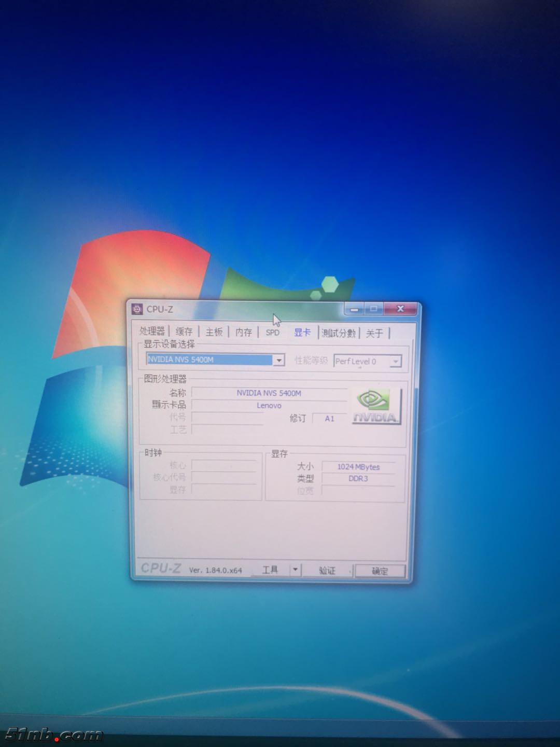Click the CPU-Z icon in the title bar
Screen dimensions: 560x747
pos(137,309)
